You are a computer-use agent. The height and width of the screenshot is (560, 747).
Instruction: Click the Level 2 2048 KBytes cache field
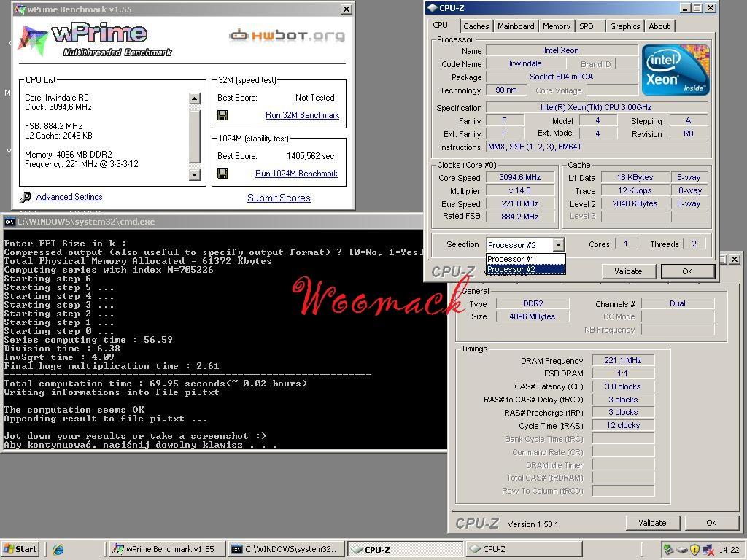tap(635, 203)
